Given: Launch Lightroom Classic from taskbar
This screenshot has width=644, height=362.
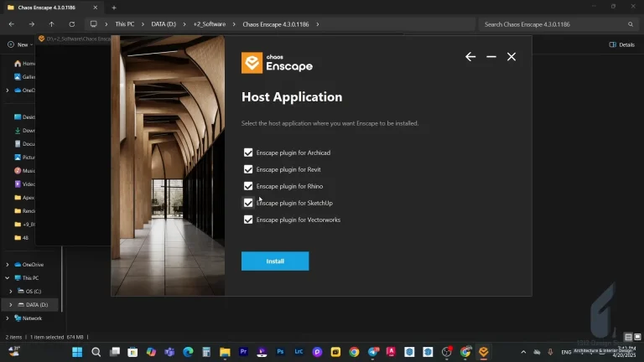Looking at the screenshot, I should tap(299, 352).
